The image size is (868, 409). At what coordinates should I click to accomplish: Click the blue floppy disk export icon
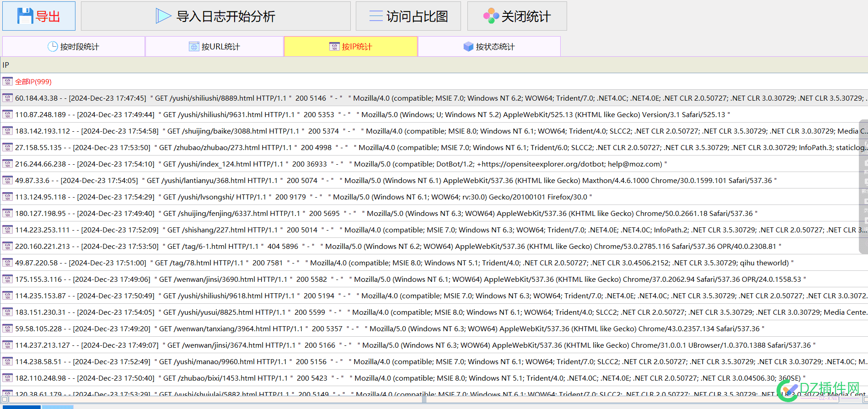(x=25, y=16)
